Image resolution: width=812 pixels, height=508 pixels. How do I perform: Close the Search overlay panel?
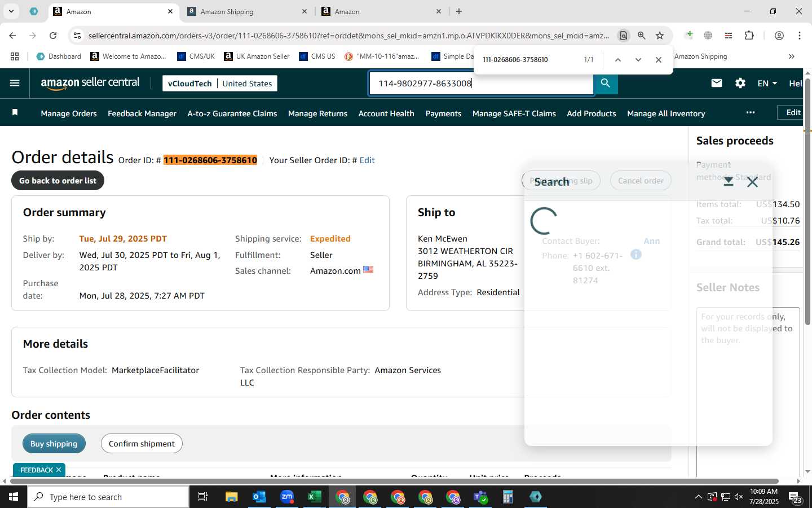(x=752, y=182)
